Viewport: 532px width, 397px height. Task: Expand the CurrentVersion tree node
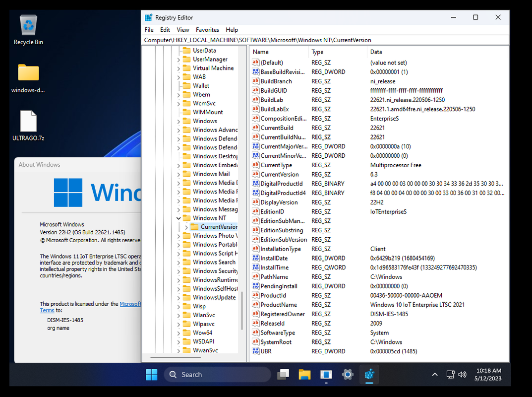click(186, 227)
